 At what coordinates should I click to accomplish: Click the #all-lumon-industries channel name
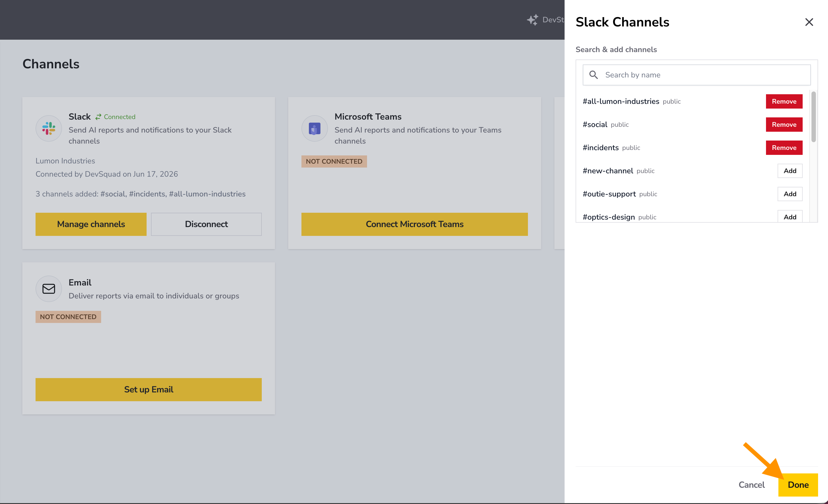621,101
